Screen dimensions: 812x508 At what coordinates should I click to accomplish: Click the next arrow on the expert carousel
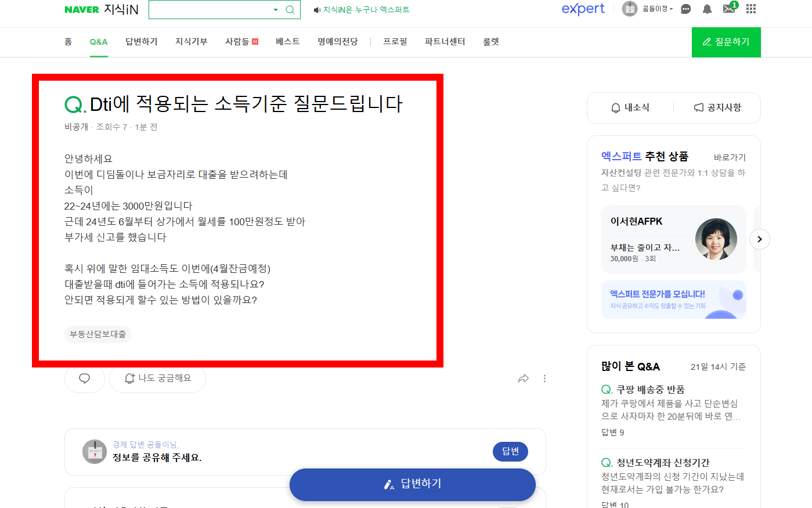760,239
